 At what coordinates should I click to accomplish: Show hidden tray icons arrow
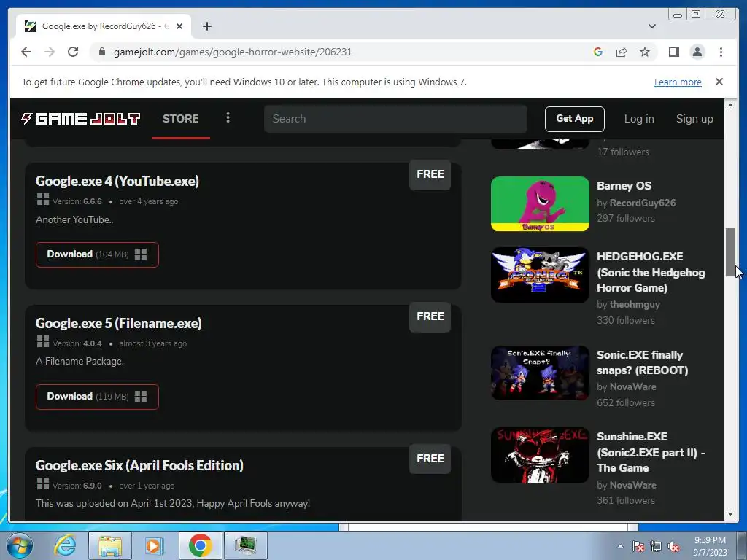[x=620, y=546]
